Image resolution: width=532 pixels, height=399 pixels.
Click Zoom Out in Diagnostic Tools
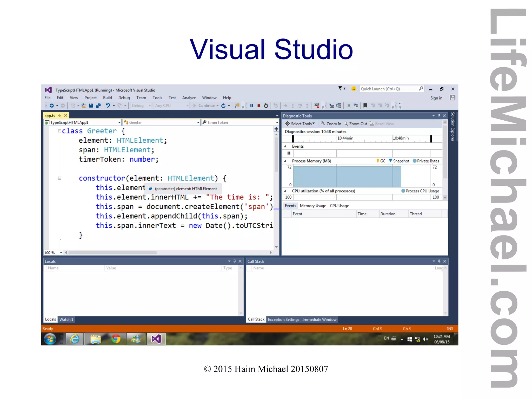click(355, 124)
